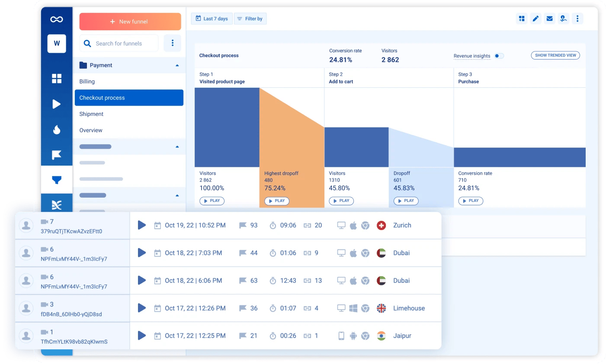Select the Shipment funnel

(x=91, y=114)
